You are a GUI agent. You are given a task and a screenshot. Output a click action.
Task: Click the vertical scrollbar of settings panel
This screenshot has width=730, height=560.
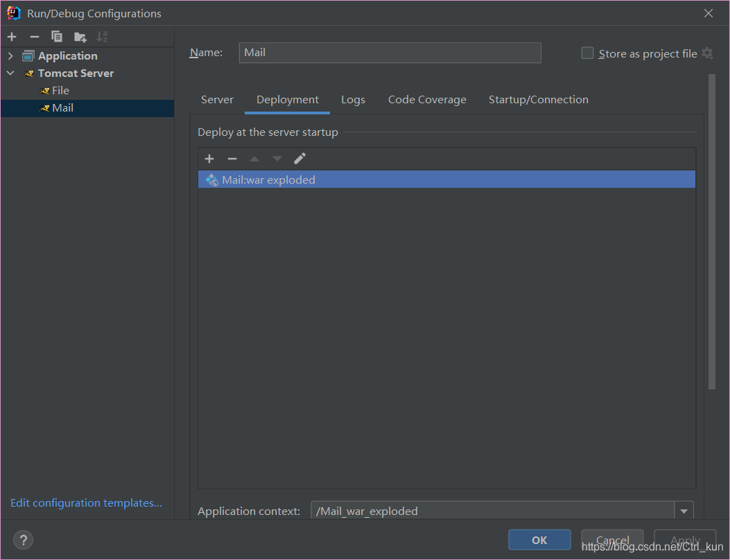(711, 231)
